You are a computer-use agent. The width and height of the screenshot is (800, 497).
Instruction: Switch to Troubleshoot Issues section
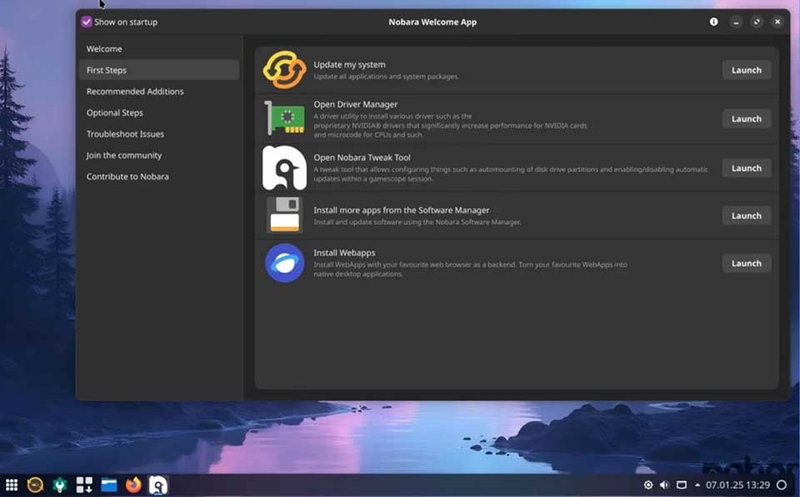pyautogui.click(x=159, y=134)
